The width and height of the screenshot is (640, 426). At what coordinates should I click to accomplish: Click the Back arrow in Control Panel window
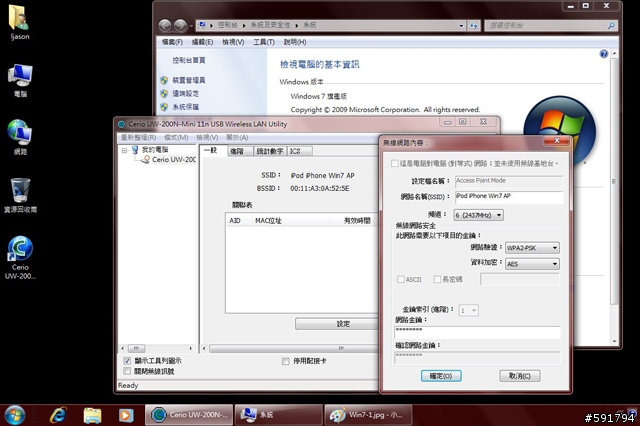165,25
